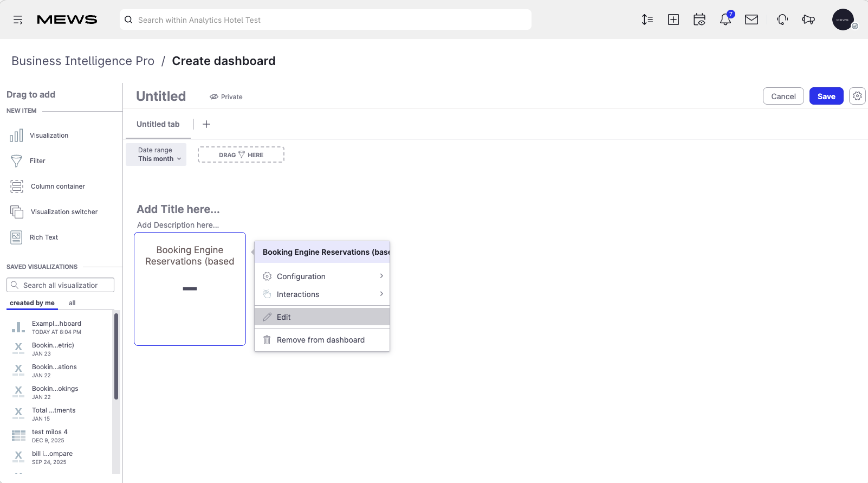The image size is (868, 483).
Task: Expand the Interactions submenu chevron
Action: point(381,294)
